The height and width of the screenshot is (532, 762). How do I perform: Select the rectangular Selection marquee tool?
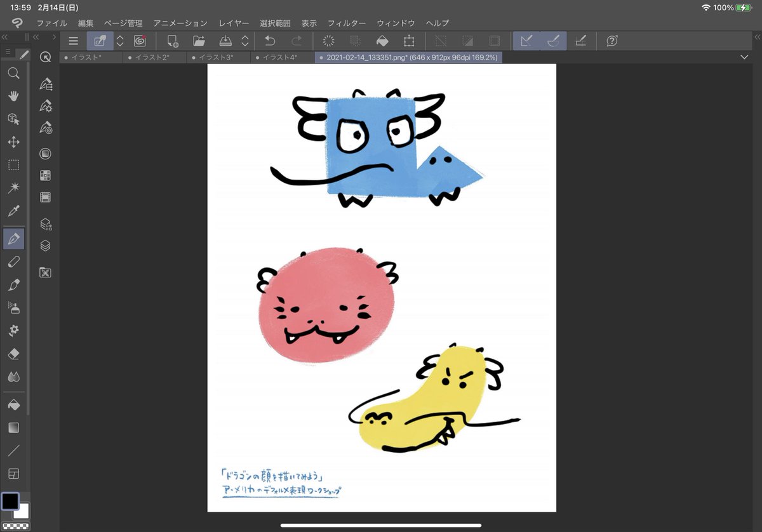[13, 165]
